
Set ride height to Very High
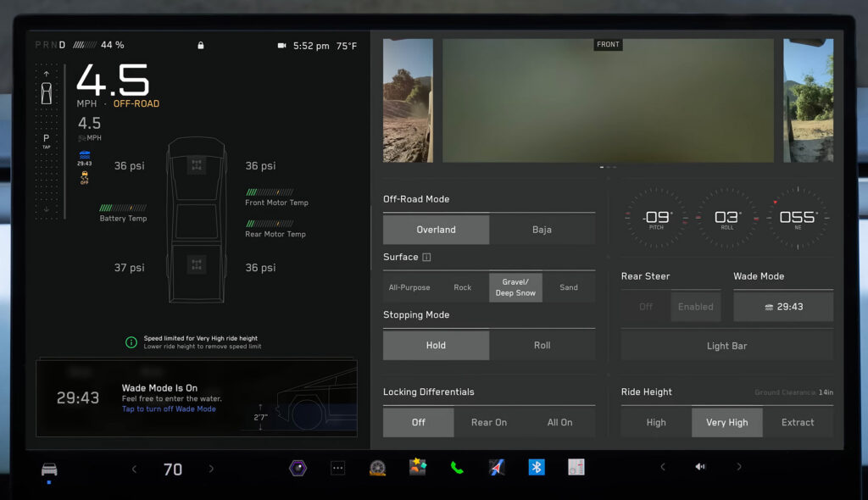tap(726, 422)
